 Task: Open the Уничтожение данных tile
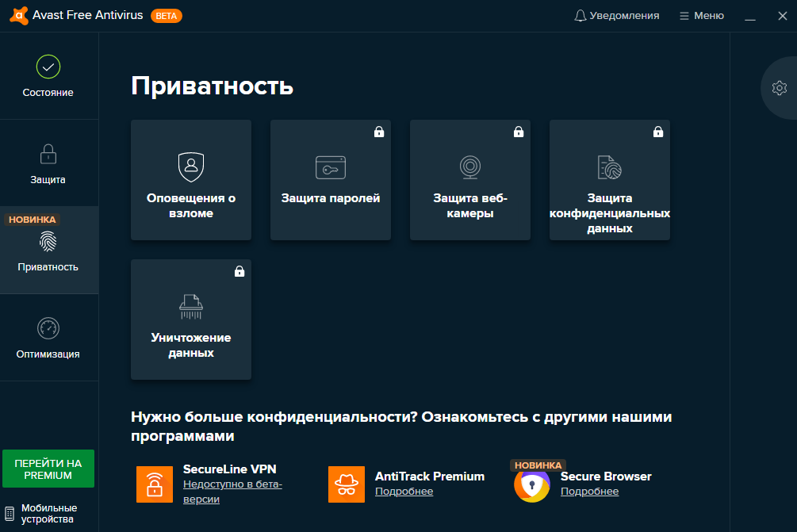191,320
